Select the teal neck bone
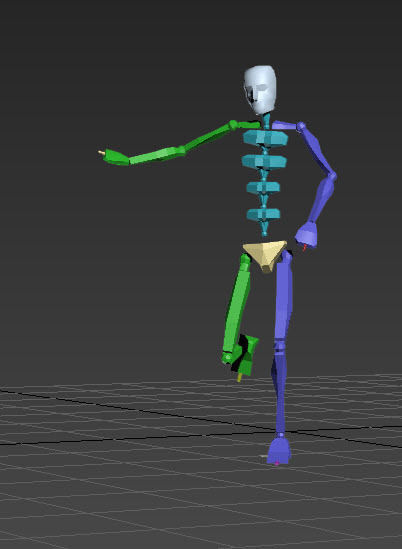This screenshot has height=549, width=402. click(x=267, y=120)
